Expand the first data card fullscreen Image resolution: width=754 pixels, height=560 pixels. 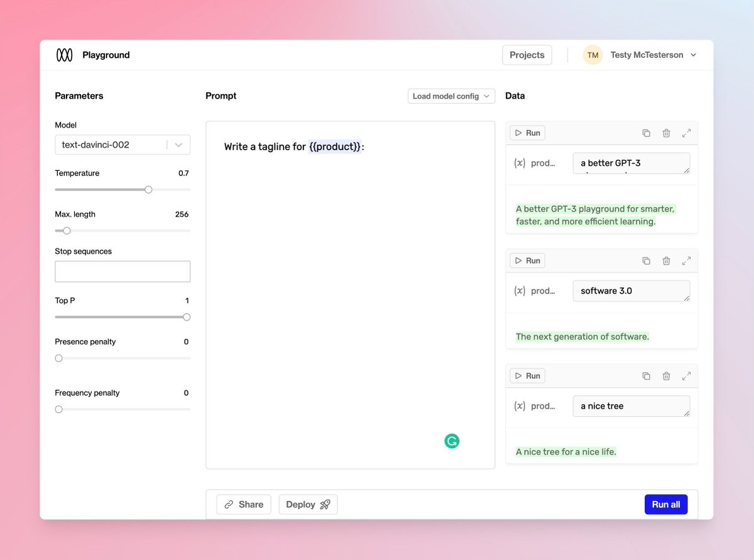[x=686, y=133]
